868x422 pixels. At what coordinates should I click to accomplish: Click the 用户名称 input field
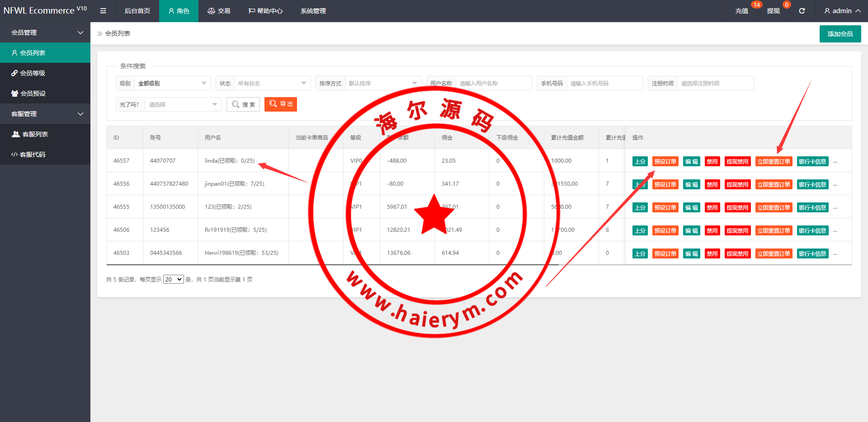[x=493, y=84]
